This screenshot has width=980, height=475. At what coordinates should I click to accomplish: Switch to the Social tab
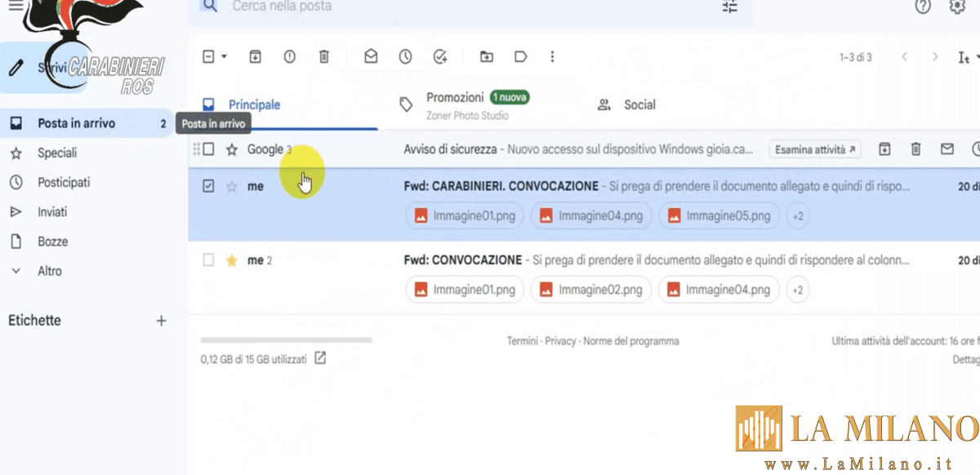point(639,104)
